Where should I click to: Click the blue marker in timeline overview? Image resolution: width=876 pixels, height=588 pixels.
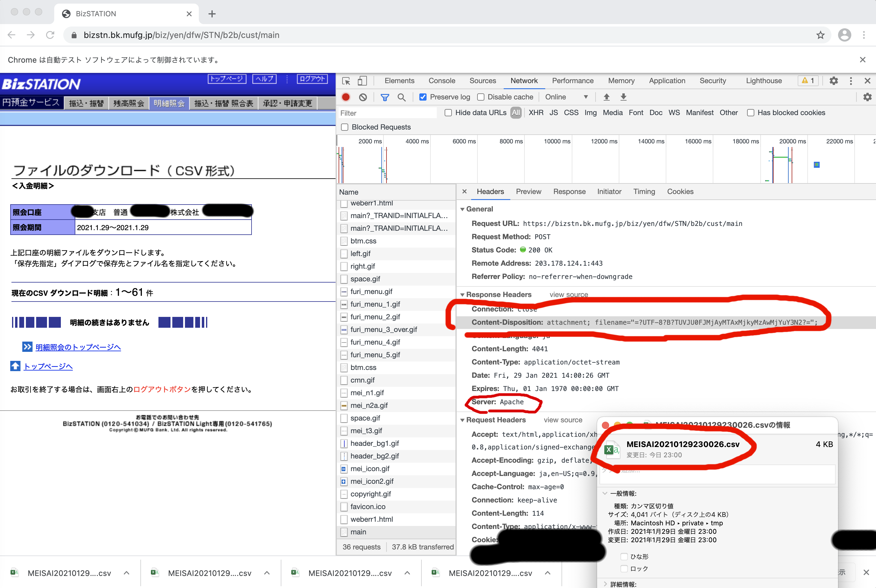pos(816,165)
